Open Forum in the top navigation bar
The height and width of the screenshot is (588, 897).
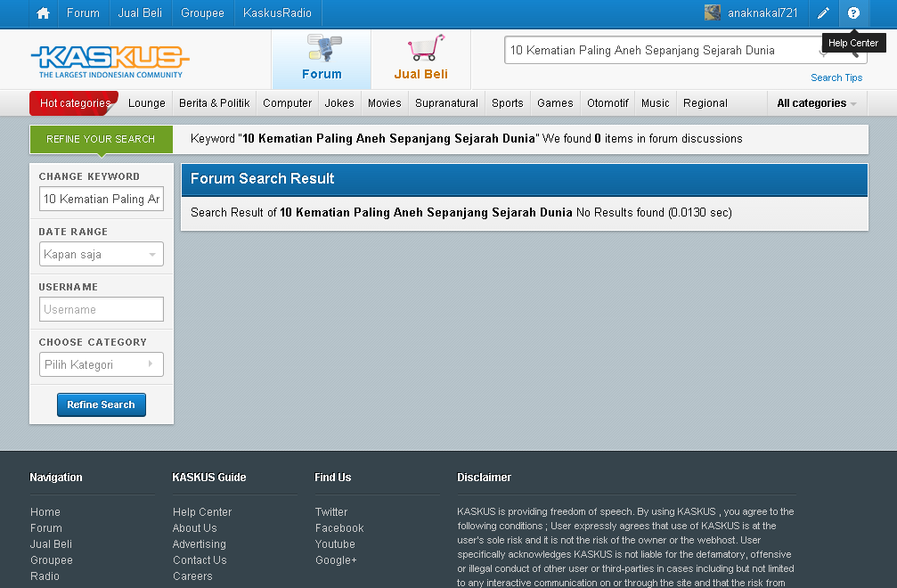coord(83,12)
